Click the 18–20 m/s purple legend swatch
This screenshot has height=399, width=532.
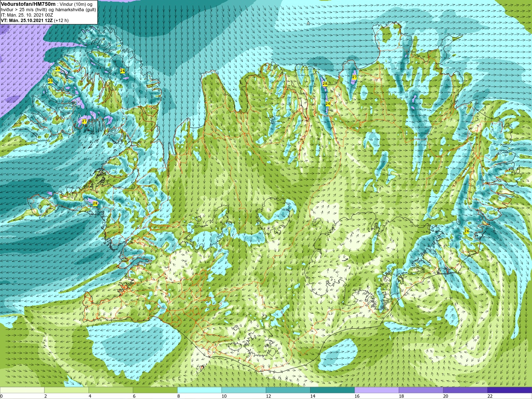pyautogui.click(x=421, y=390)
